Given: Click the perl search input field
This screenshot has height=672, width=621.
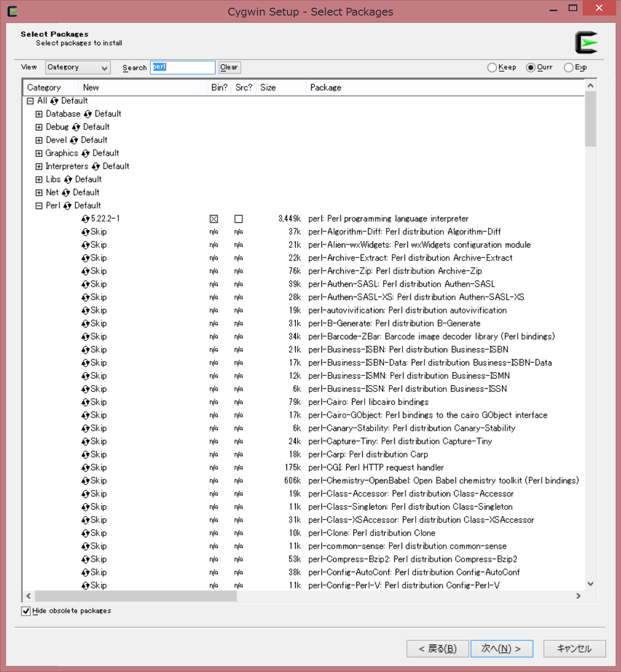Looking at the screenshot, I should (x=183, y=67).
